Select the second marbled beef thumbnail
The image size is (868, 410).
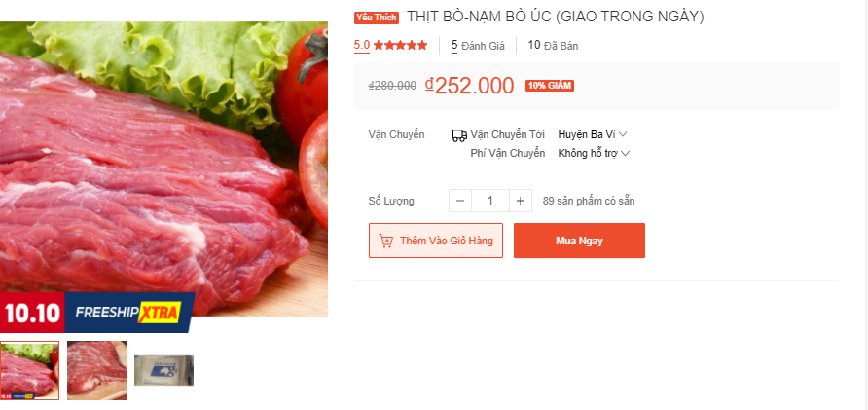(x=97, y=370)
